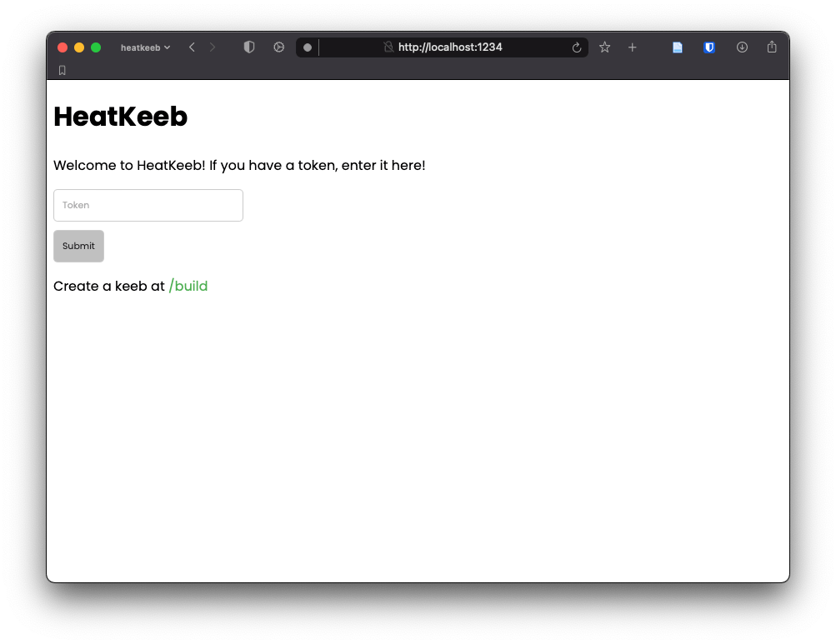Open the Share menu icon

point(772,47)
